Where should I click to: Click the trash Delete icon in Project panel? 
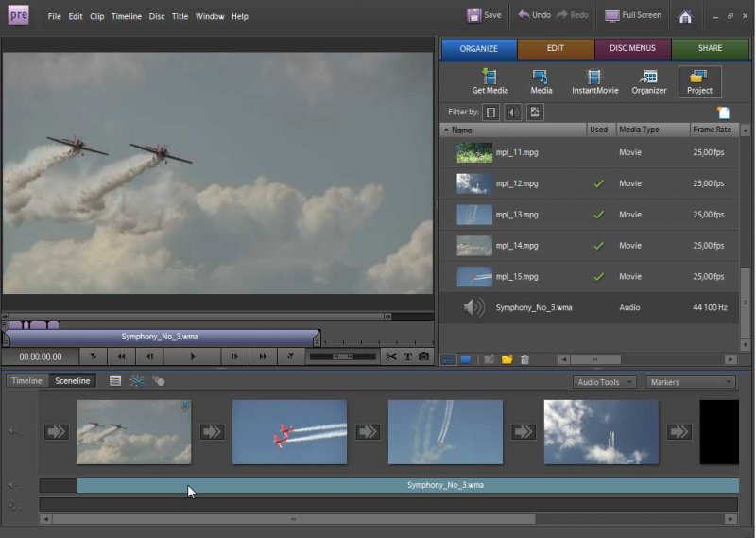pos(524,359)
